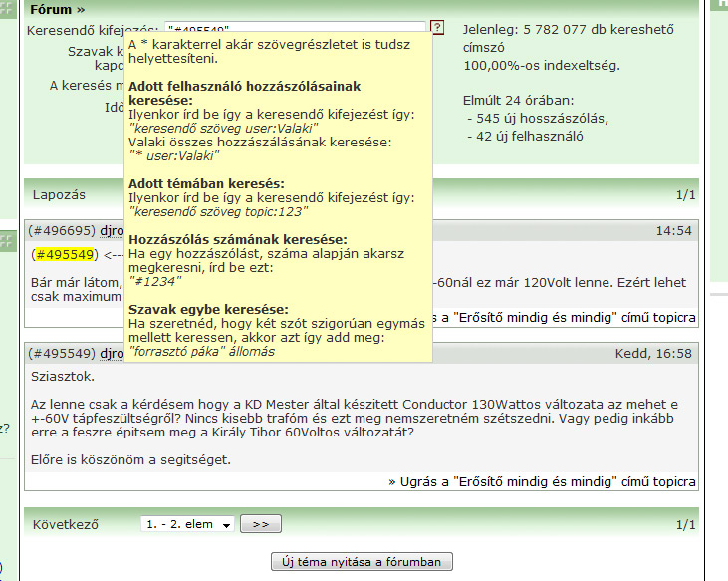Click the (#496695) post number text
Image resolution: width=728 pixels, height=581 pixels.
coord(62,231)
